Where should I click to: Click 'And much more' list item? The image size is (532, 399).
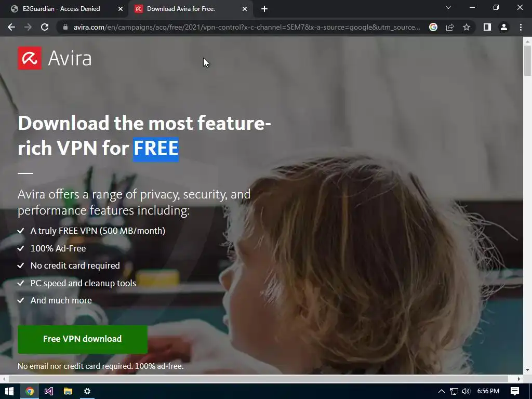(61, 300)
